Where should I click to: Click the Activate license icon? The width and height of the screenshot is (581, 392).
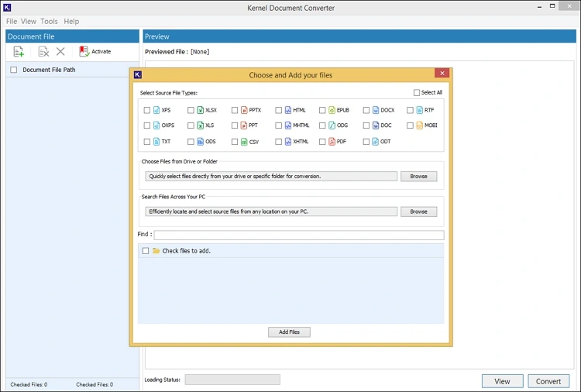tap(84, 52)
